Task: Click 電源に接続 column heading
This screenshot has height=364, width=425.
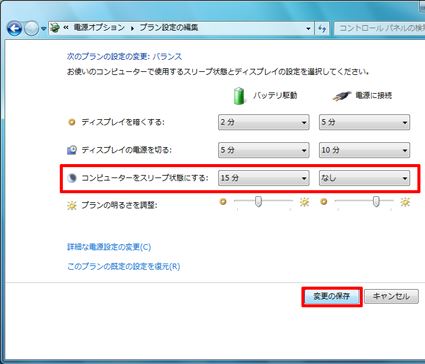Action: [374, 96]
